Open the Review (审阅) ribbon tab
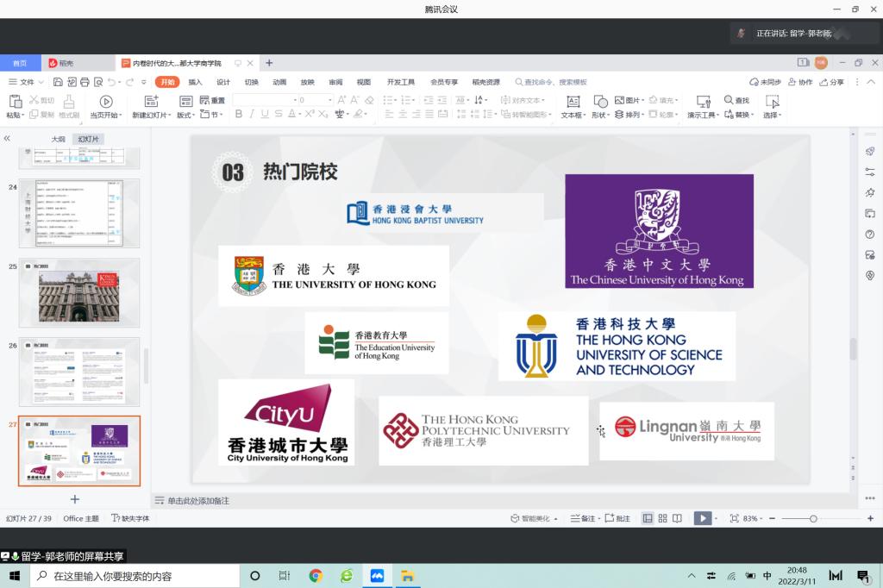 [335, 82]
